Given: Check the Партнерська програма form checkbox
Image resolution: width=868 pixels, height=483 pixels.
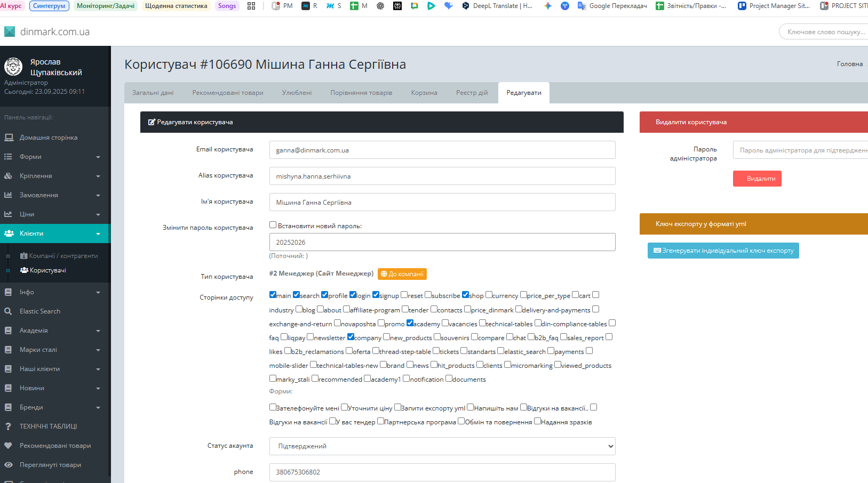Looking at the screenshot, I should pos(381,421).
